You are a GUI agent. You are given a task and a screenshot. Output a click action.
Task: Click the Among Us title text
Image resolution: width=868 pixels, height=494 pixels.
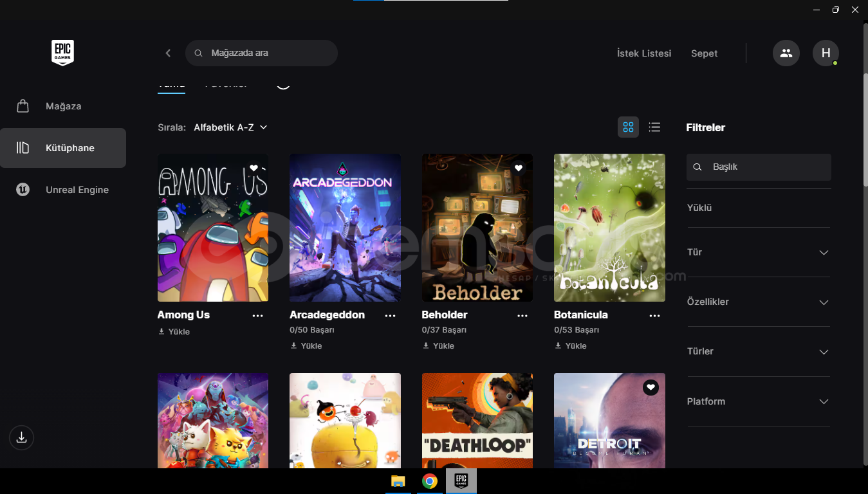[183, 315]
